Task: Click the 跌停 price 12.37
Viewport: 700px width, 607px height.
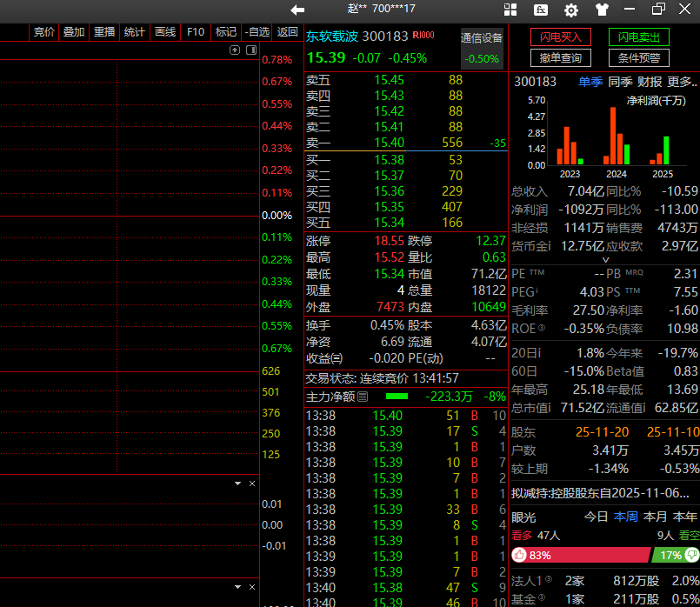Action: pos(490,241)
